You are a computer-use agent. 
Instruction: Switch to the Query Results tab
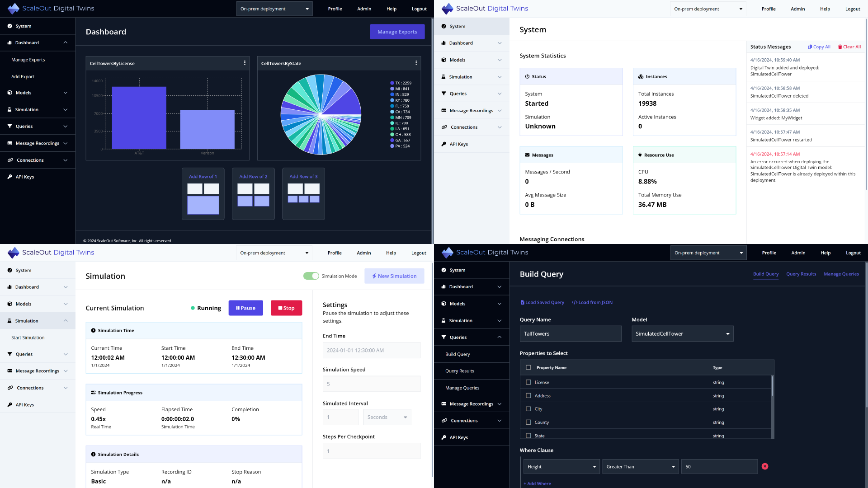coord(801,274)
